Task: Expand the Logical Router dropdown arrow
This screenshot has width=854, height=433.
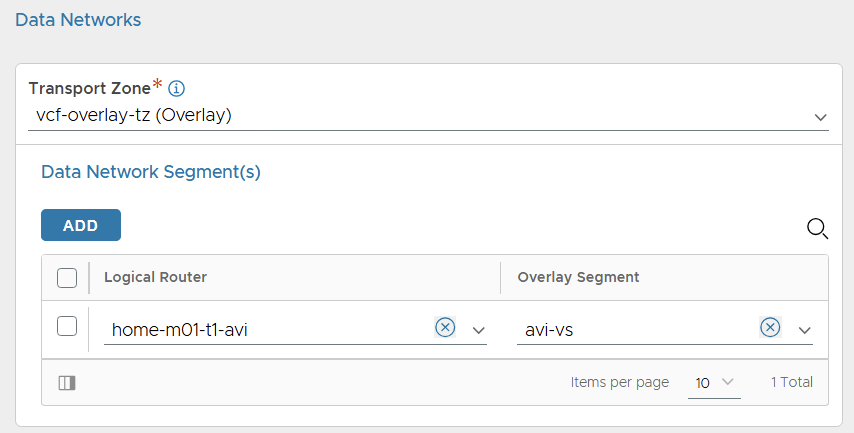Action: click(x=478, y=330)
